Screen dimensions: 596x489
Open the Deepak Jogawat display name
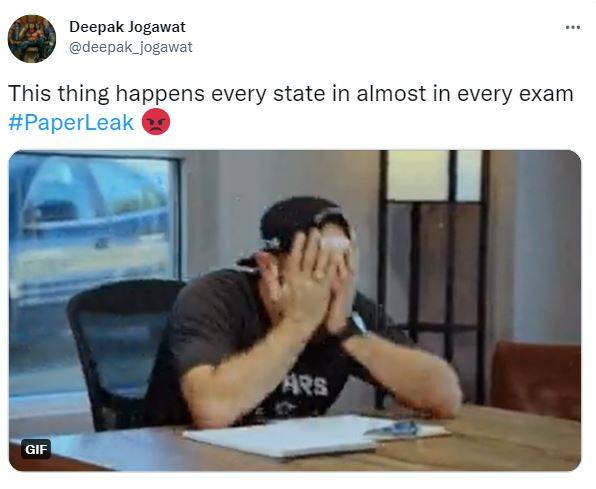[x=127, y=27]
